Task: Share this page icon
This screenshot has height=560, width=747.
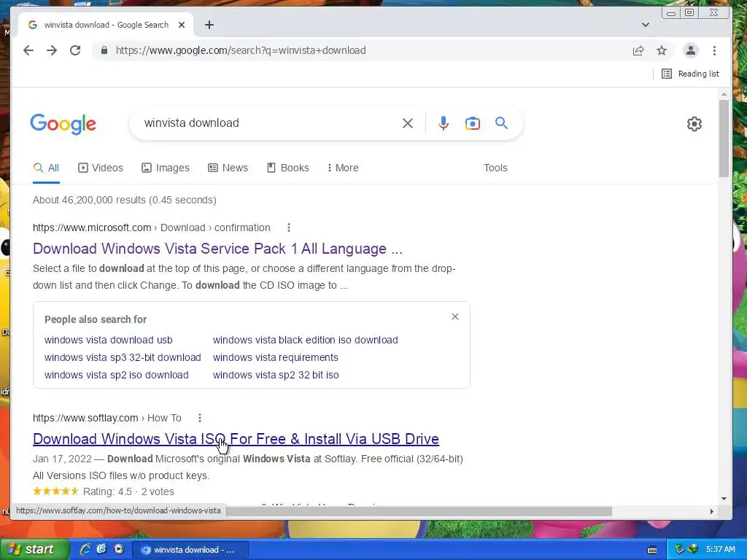Action: (638, 50)
